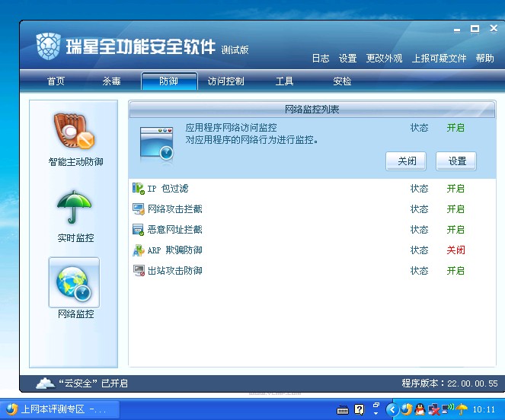The height and width of the screenshot is (420, 505).
Task: Click the 智能主动防御 label
Action: pyautogui.click(x=75, y=161)
